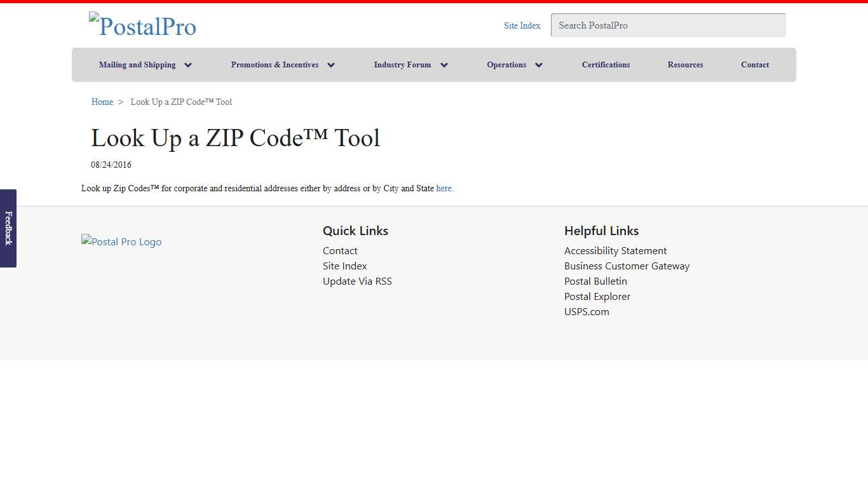Click the PostalPro logo in the header

coord(142,26)
